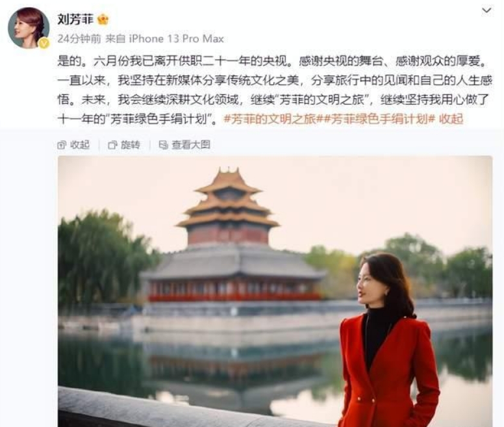Open 刘芳菲's profile avatar

[x=29, y=28]
